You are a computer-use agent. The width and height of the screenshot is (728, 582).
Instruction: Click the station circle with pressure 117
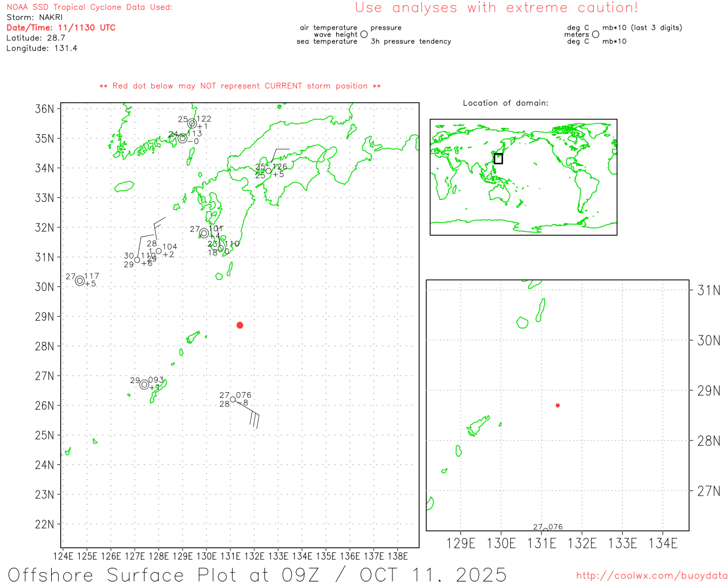(x=80, y=281)
